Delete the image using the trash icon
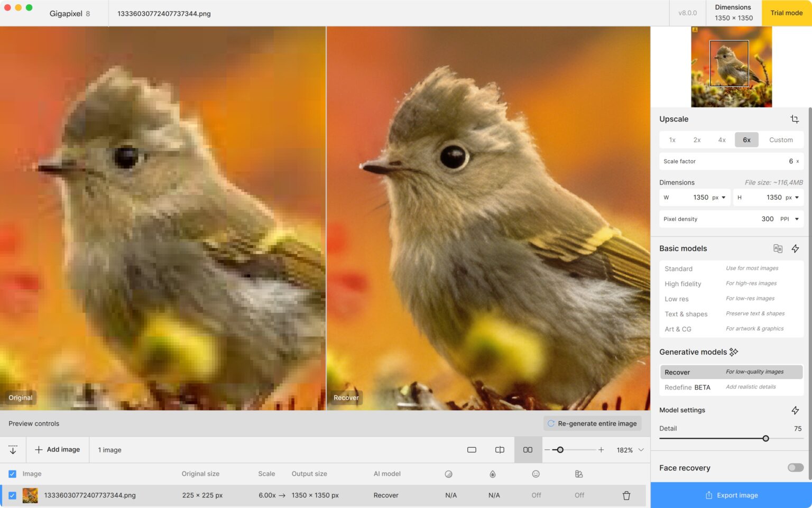The height and width of the screenshot is (508, 812). click(626, 495)
